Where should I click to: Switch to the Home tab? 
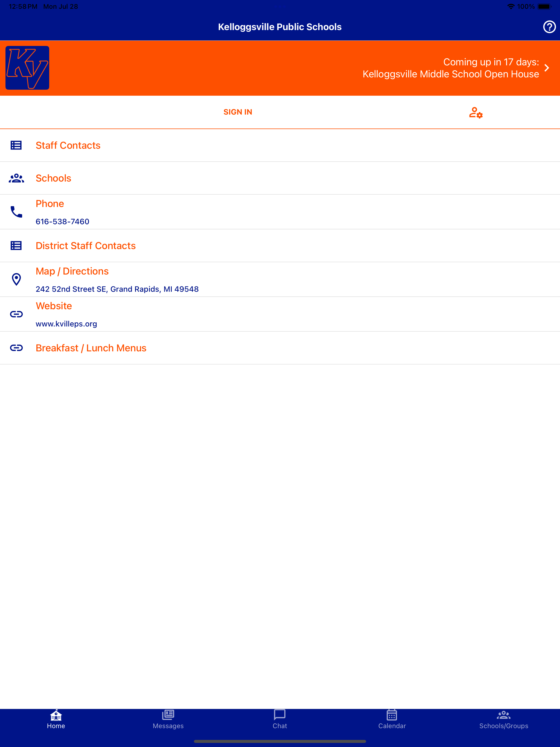tap(56, 720)
